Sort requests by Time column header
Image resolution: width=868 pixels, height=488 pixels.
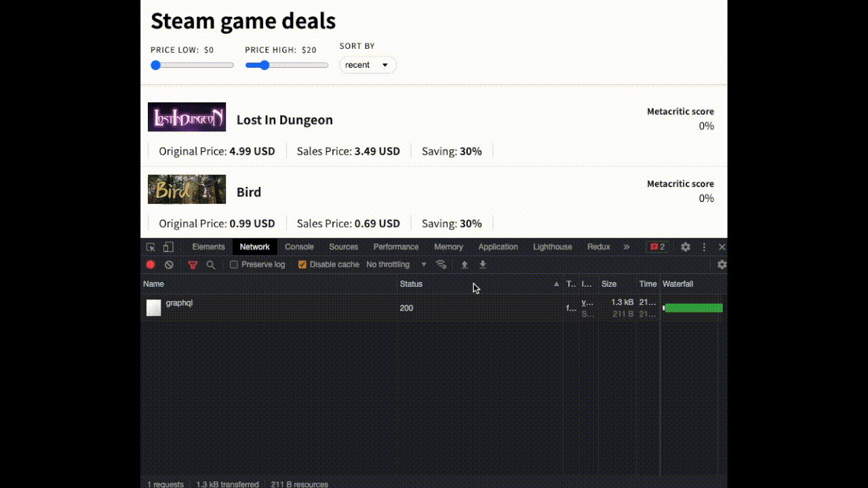coord(648,284)
